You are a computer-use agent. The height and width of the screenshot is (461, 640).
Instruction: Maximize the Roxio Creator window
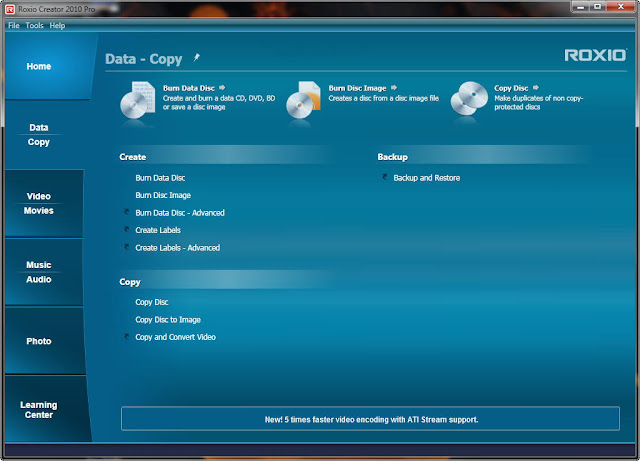click(x=597, y=7)
